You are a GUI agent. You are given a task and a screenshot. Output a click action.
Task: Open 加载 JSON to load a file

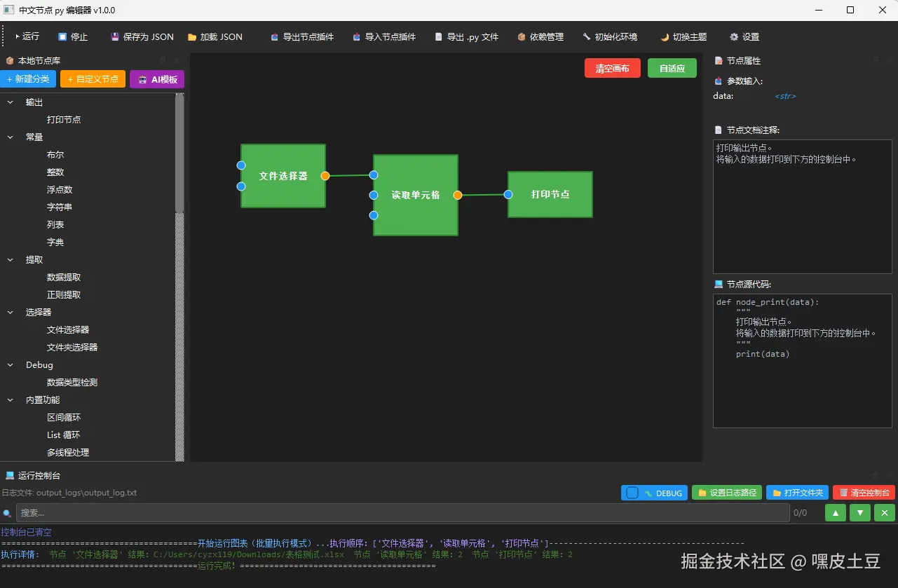(x=215, y=36)
